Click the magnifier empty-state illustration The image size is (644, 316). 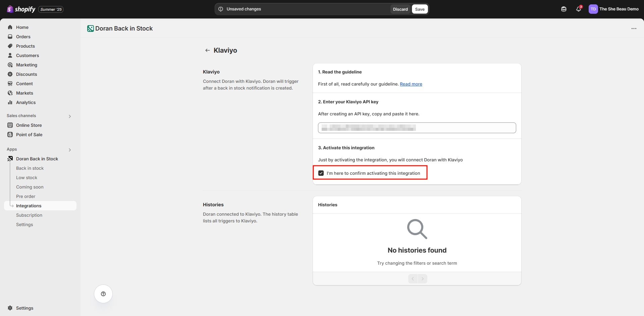pos(417,229)
